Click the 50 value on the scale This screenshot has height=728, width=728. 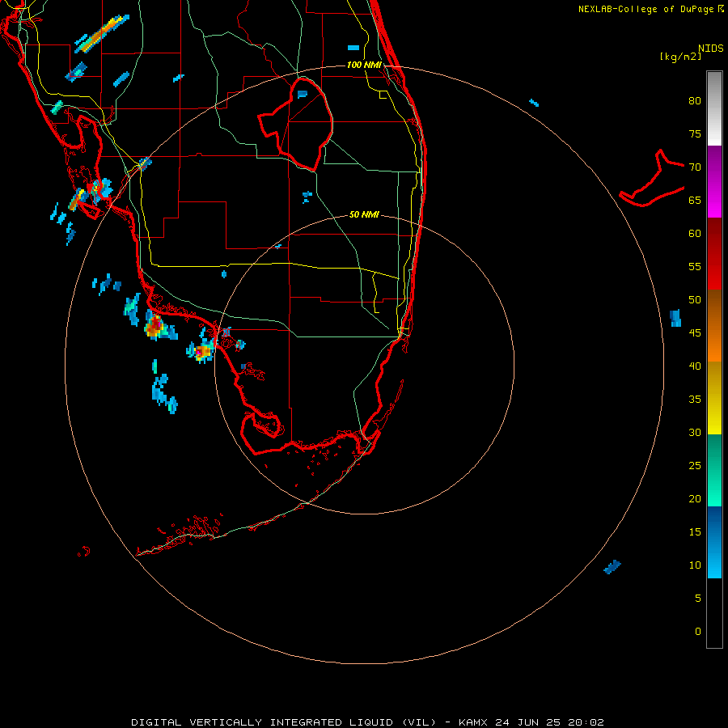(x=695, y=299)
